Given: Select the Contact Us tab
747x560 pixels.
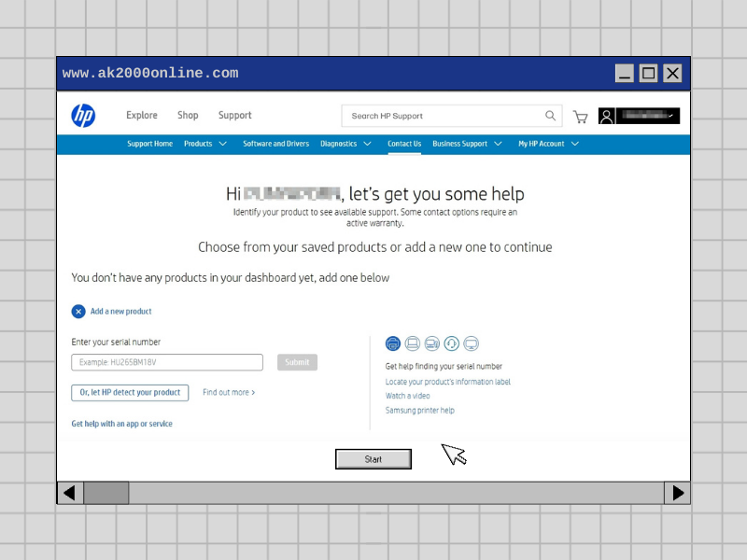Looking at the screenshot, I should coord(404,144).
